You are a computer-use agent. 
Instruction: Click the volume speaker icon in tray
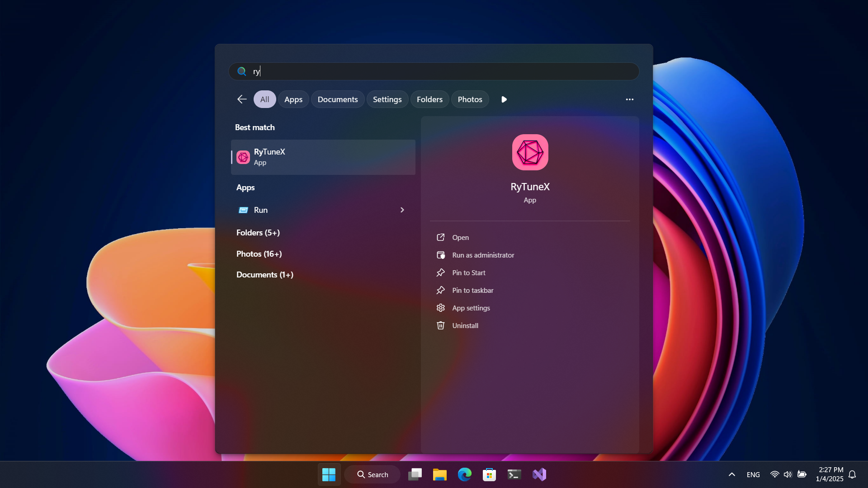pos(788,474)
